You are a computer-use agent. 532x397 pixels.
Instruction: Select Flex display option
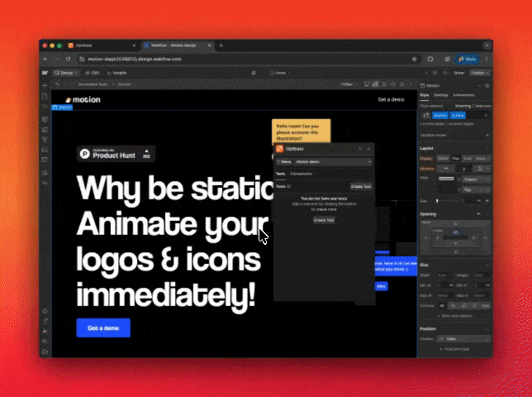[455, 158]
